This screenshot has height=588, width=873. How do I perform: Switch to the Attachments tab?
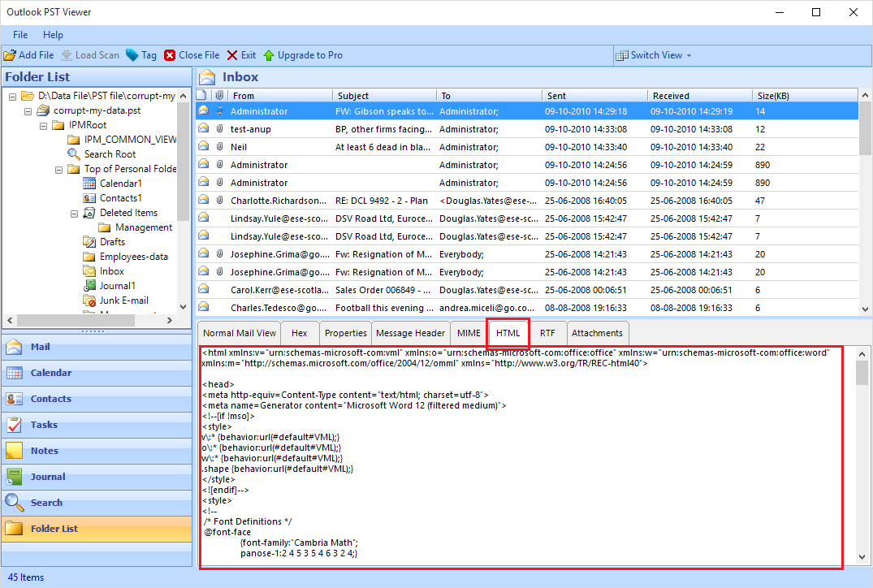click(x=598, y=333)
